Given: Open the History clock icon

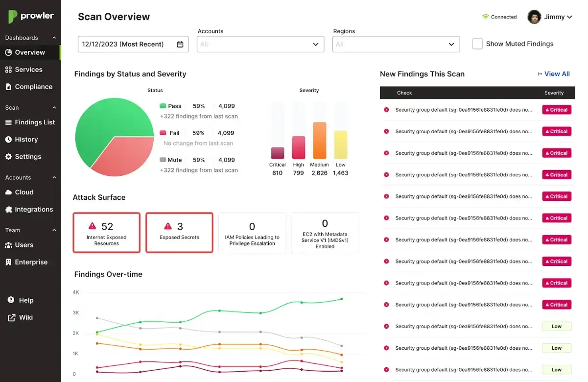Looking at the screenshot, I should (x=8, y=140).
